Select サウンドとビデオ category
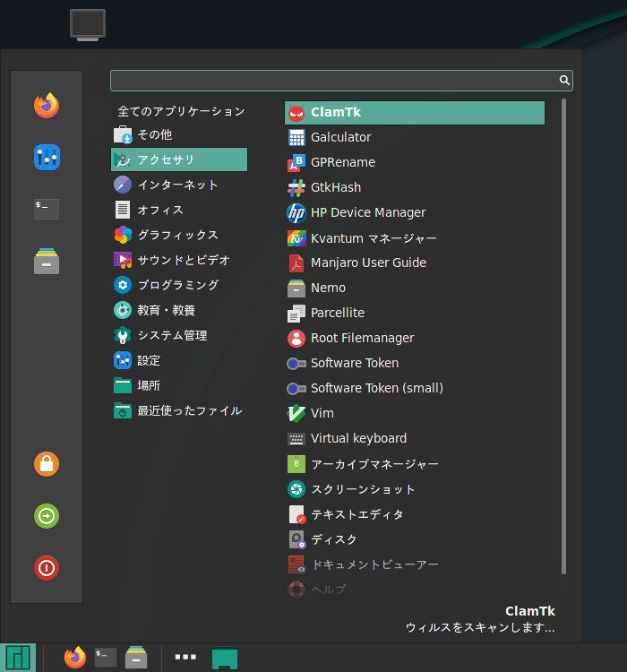627x672 pixels. coord(179,260)
